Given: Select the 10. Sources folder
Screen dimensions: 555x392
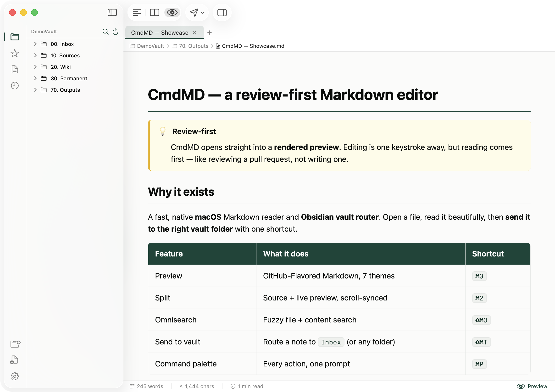Looking at the screenshot, I should (x=75, y=55).
